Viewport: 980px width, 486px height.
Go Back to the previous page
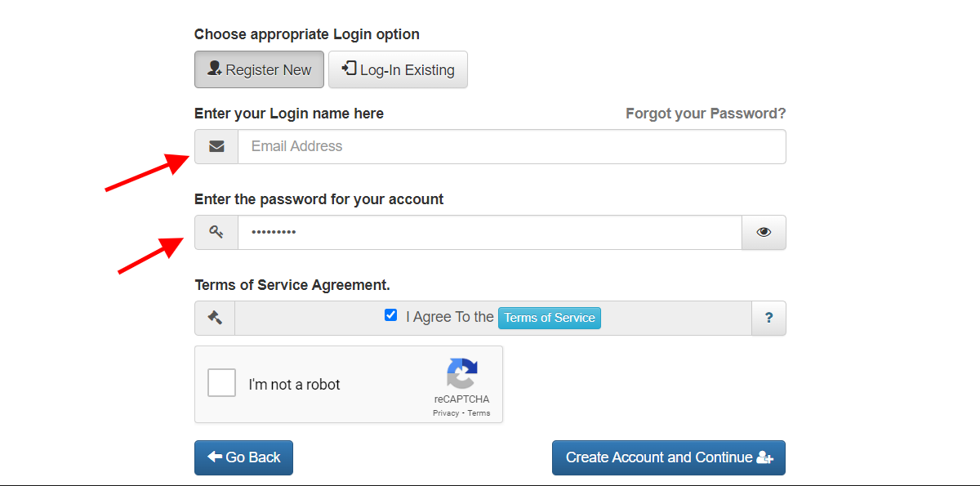(243, 457)
